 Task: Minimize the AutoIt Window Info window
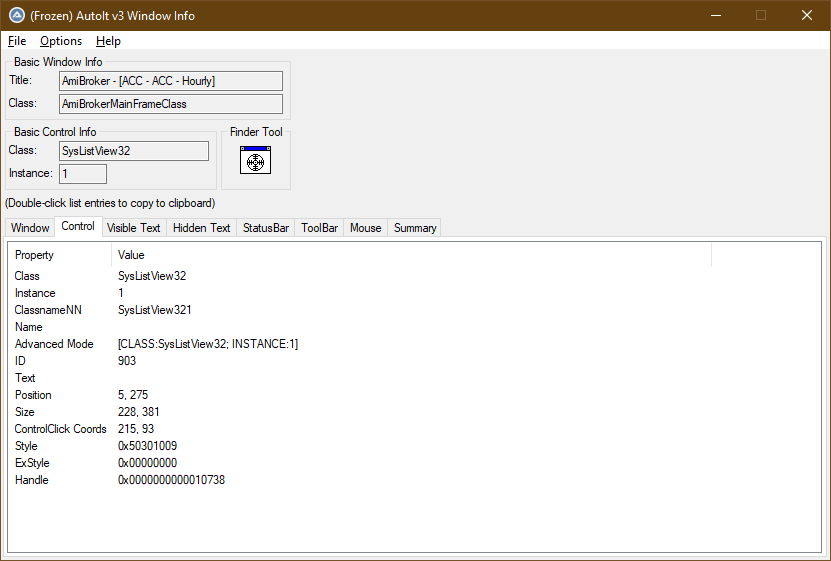[x=716, y=15]
